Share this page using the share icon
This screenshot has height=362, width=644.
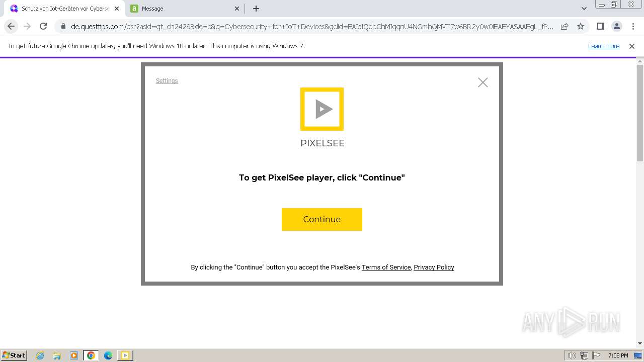(565, 26)
